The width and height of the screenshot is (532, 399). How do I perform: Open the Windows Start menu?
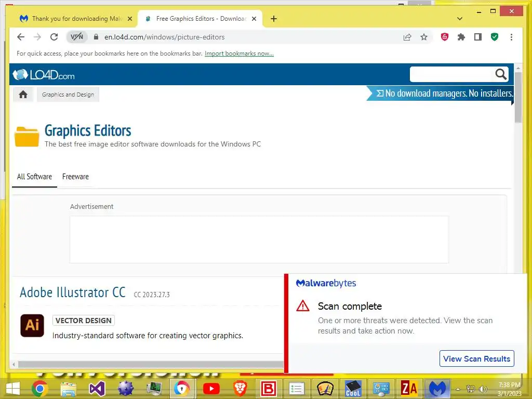click(x=12, y=389)
